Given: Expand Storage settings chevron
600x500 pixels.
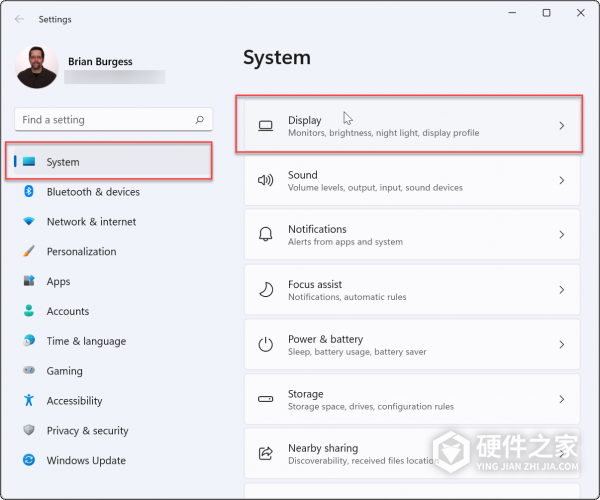Looking at the screenshot, I should tap(561, 399).
